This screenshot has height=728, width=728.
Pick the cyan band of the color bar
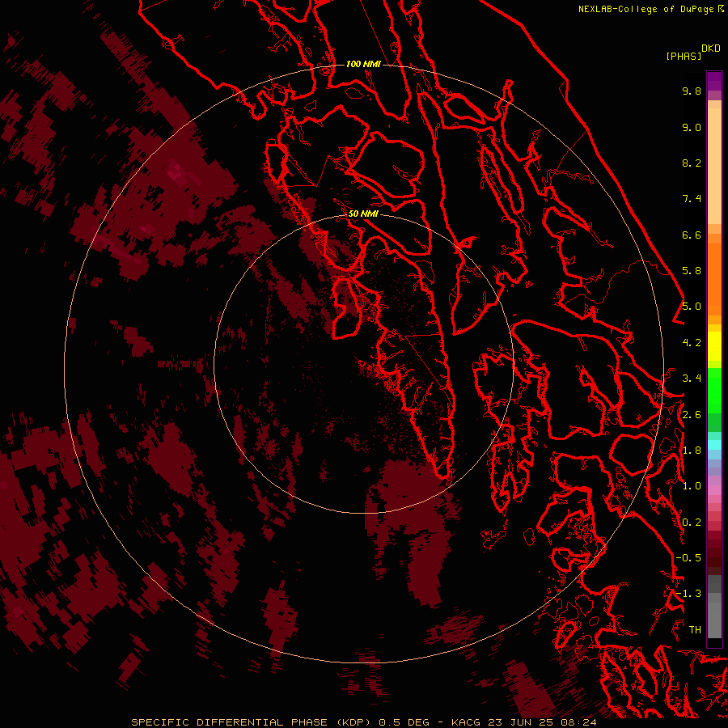[714, 445]
